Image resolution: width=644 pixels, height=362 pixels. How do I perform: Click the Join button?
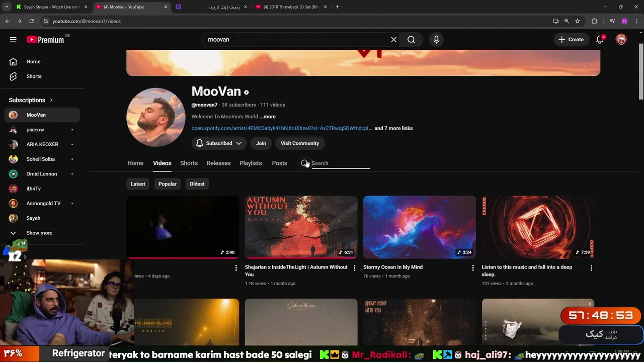pos(261,143)
